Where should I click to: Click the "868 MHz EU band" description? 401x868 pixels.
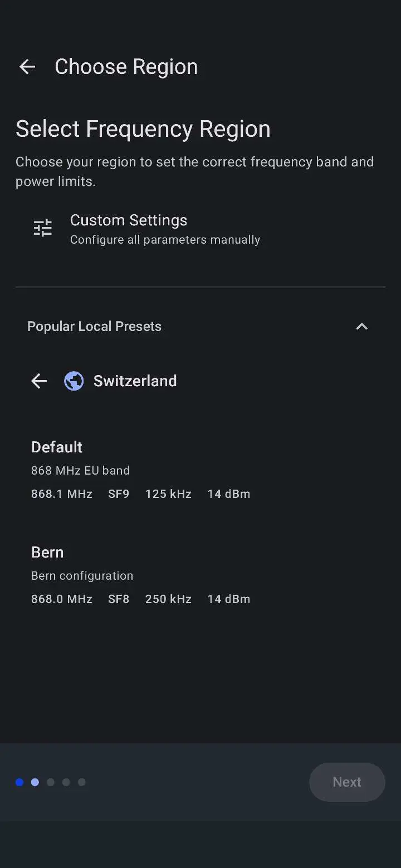(x=80, y=471)
